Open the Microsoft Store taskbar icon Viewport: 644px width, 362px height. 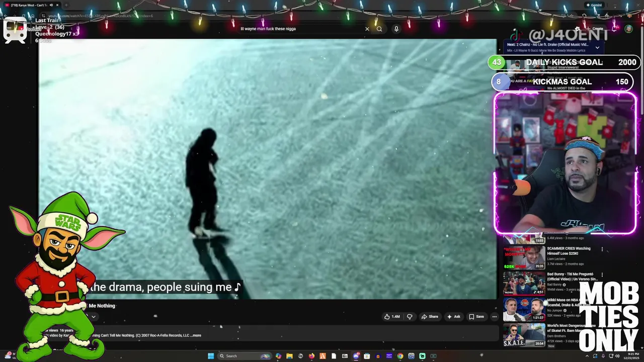[367, 356]
